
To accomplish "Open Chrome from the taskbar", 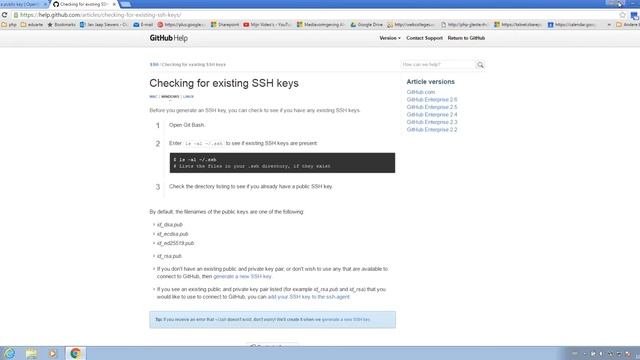I will [x=76, y=353].
